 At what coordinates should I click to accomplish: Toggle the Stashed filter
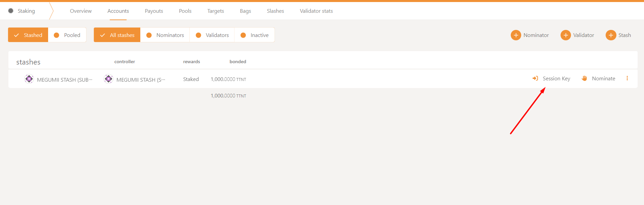pos(28,35)
